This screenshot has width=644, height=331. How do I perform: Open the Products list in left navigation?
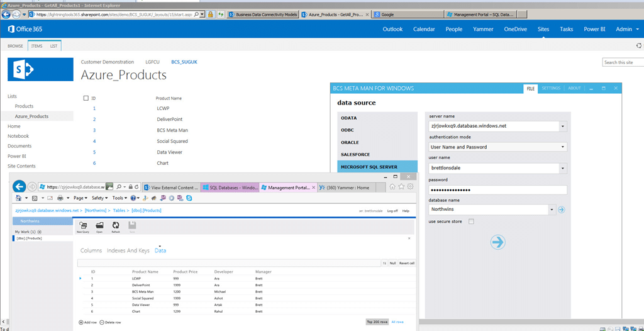tap(25, 106)
